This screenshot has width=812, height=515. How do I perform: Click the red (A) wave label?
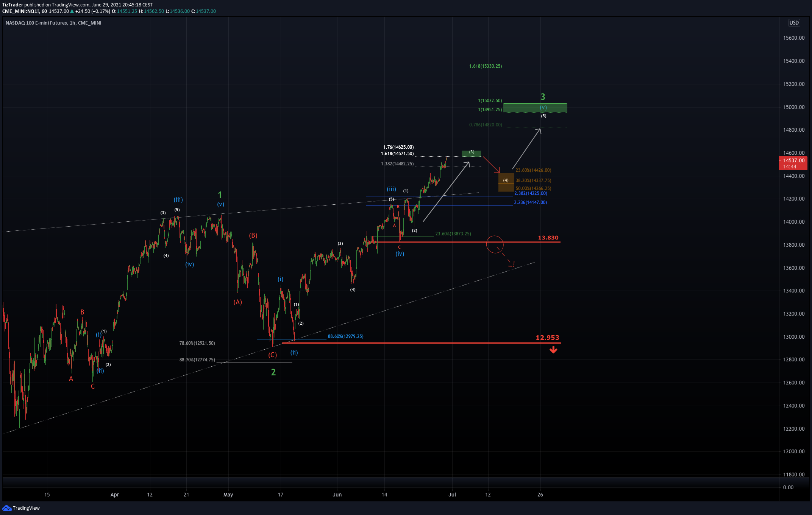(x=237, y=302)
